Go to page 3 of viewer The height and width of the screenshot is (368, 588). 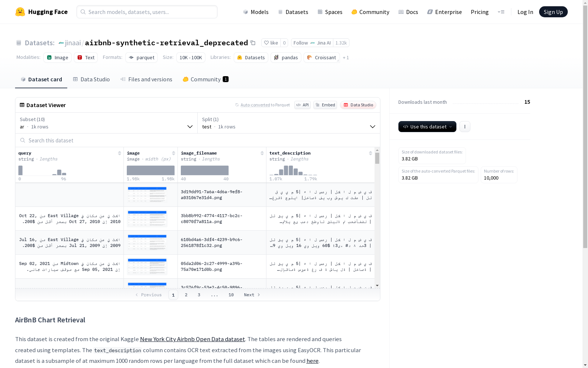(199, 295)
